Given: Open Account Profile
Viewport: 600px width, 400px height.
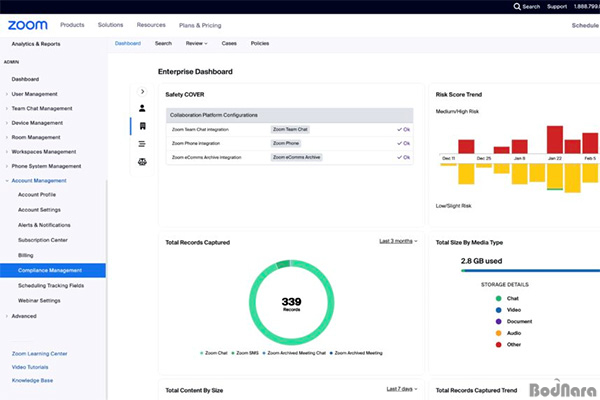Looking at the screenshot, I should tap(37, 195).
